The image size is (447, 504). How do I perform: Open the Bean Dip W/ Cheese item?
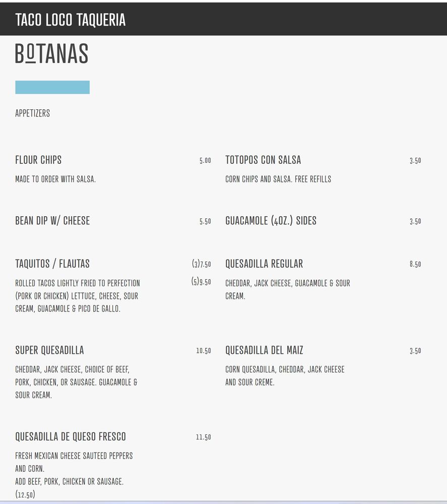pos(52,221)
